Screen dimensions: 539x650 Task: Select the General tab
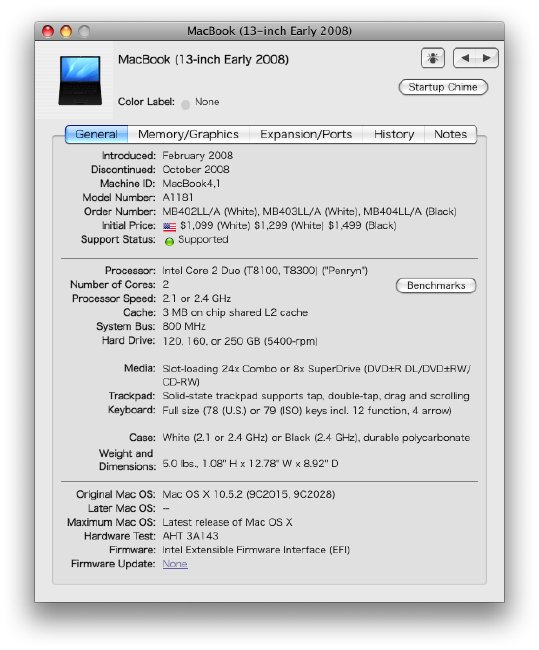coord(96,134)
